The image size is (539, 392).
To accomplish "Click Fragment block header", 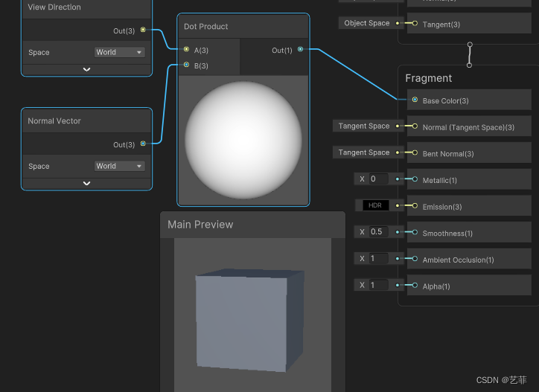I will tap(428, 78).
